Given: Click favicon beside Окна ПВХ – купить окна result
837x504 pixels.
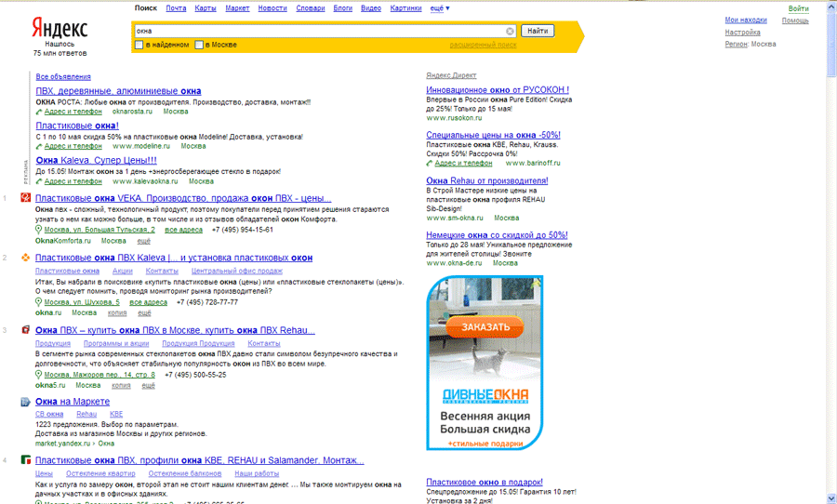Looking at the screenshot, I should pos(26,330).
